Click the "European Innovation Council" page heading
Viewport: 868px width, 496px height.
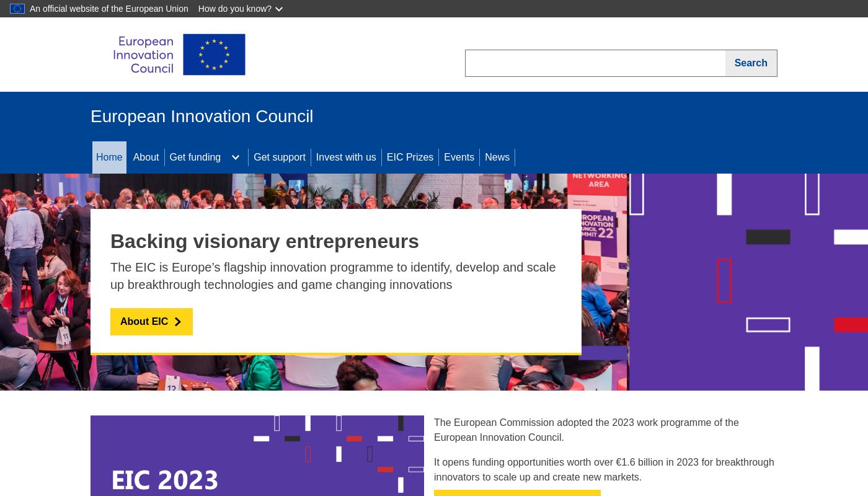[201, 116]
